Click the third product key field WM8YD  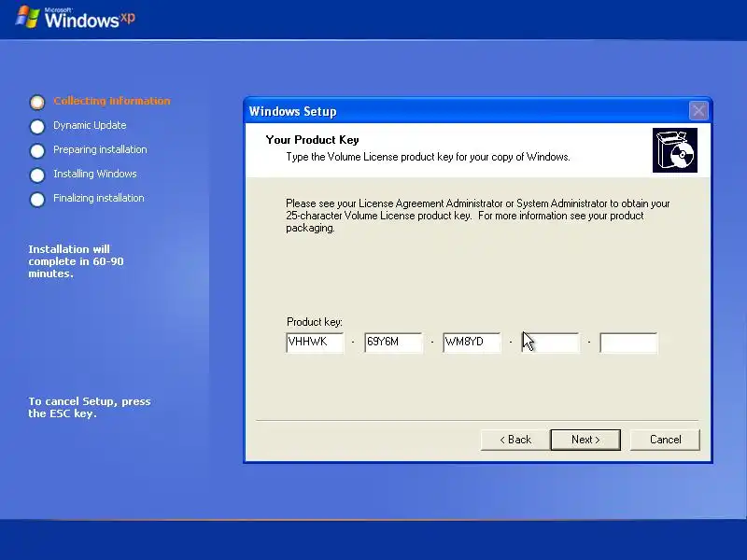tap(472, 343)
